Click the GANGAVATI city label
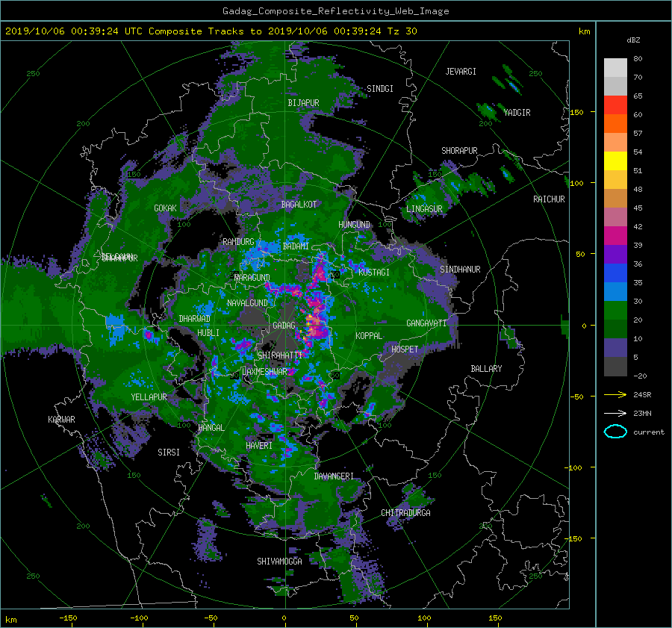Image resolution: width=672 pixels, height=628 pixels. (426, 323)
